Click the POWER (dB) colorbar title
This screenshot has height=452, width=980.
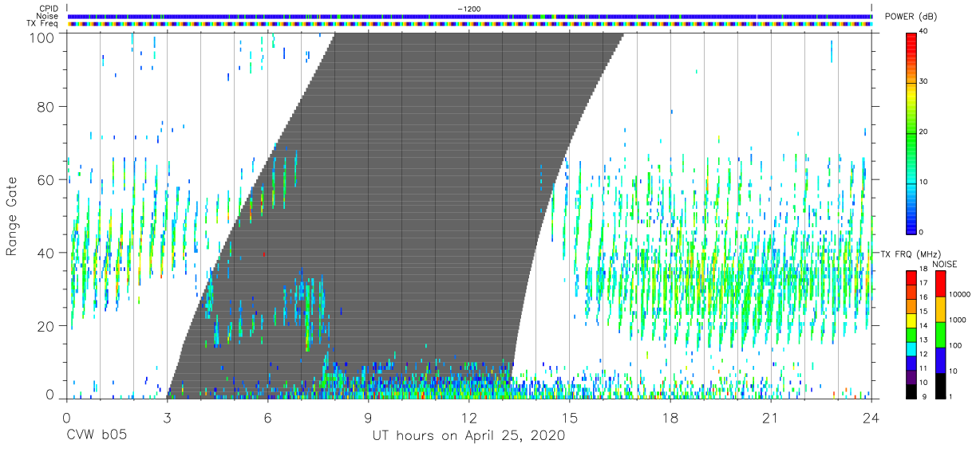(911, 17)
